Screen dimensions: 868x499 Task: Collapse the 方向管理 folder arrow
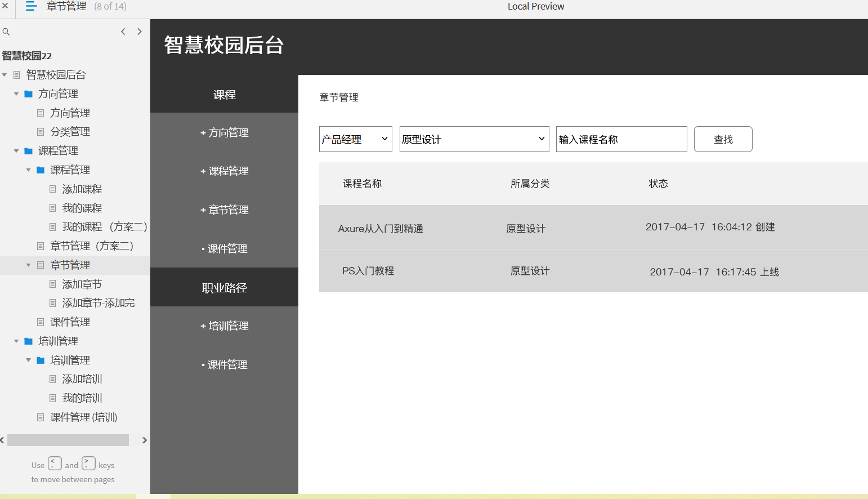tap(16, 94)
